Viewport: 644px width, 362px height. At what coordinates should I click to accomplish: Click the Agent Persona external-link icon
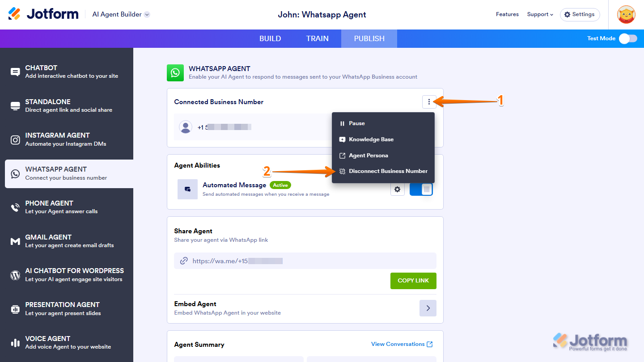coord(342,156)
